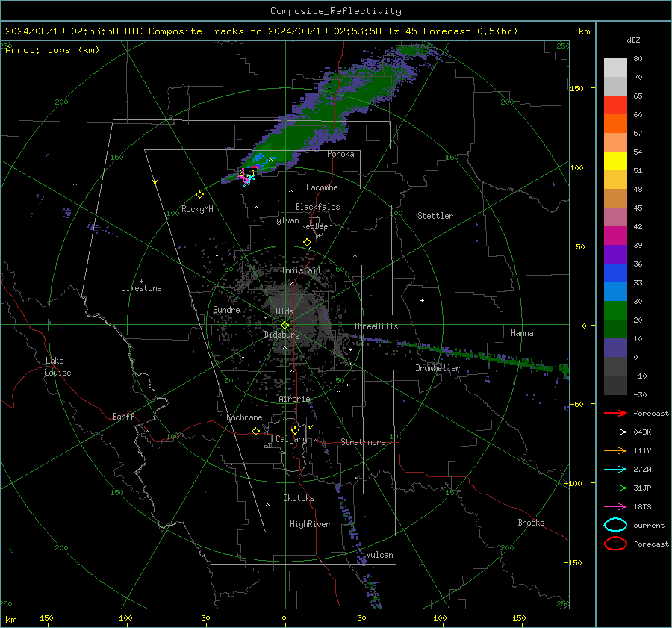The width and height of the screenshot is (672, 628).
Task: Click the Innisfail town label
Action: (302, 270)
